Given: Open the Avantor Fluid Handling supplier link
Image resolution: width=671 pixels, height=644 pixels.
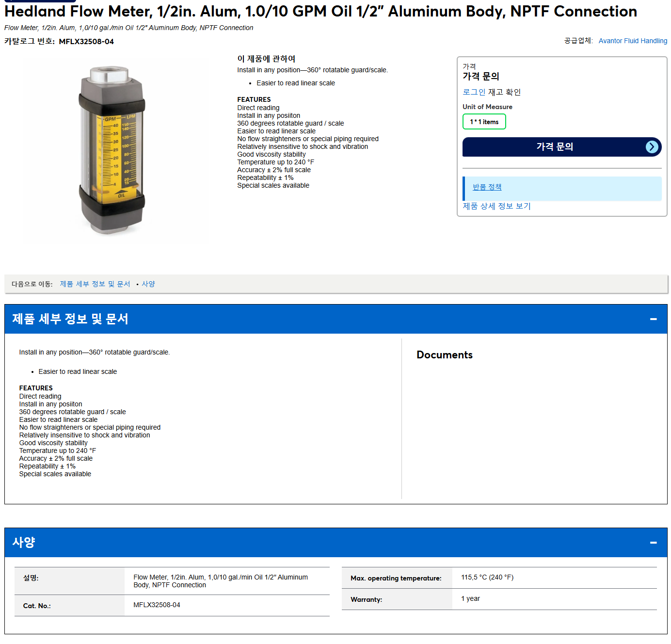Looking at the screenshot, I should 633,41.
